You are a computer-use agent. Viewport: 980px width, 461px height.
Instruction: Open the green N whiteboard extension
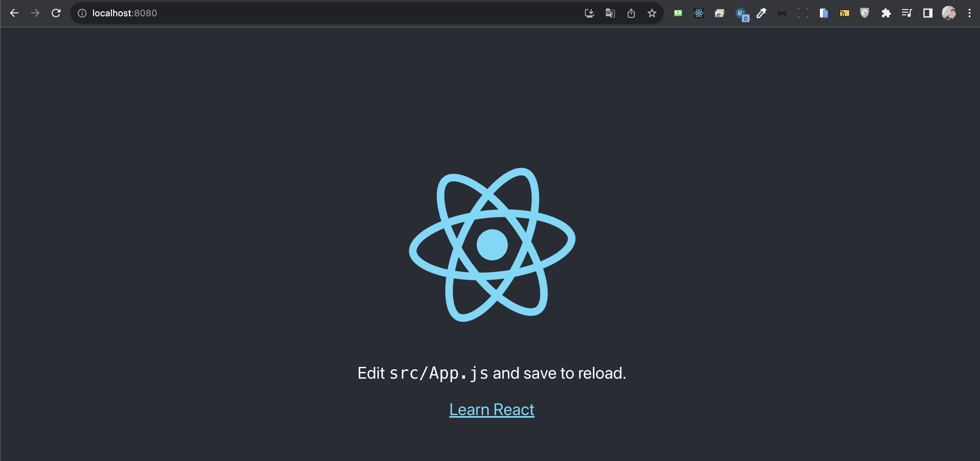click(678, 13)
